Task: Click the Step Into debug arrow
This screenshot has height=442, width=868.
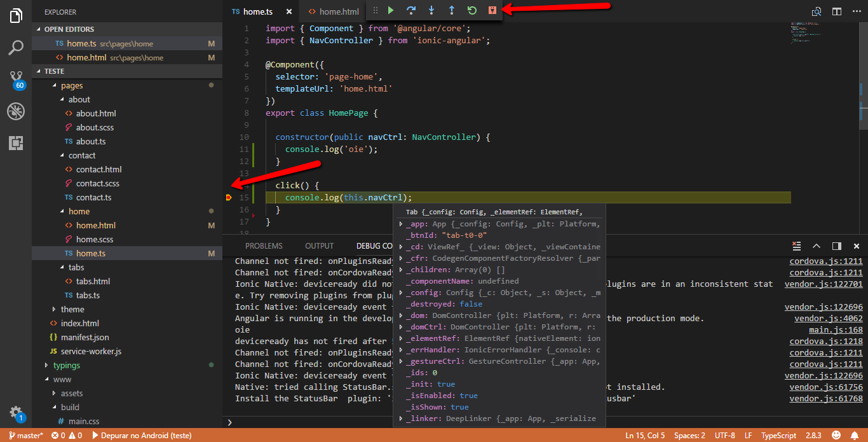Action: click(x=431, y=10)
